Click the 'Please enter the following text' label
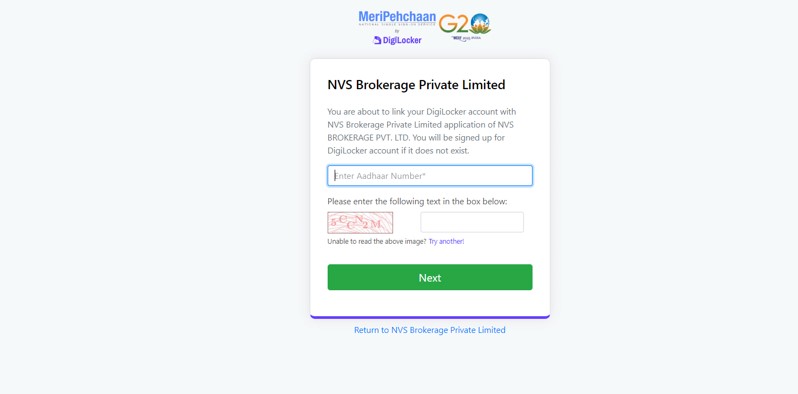 pos(417,202)
